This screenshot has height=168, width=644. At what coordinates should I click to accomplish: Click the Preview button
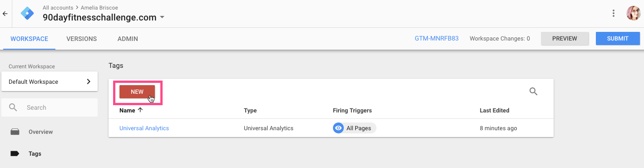click(x=565, y=39)
